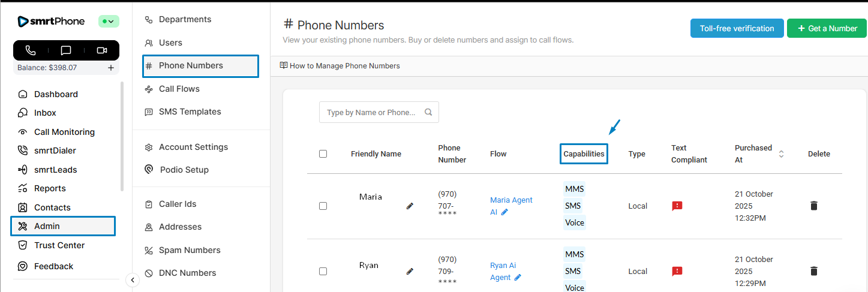Open Call Flows in the admin menu
The image size is (868, 292).
click(x=179, y=89)
